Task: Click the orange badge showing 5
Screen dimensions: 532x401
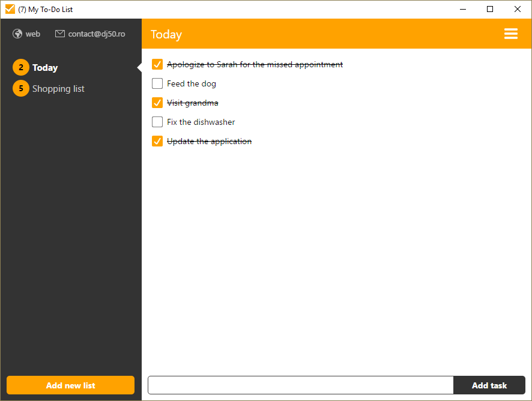Action: point(21,88)
